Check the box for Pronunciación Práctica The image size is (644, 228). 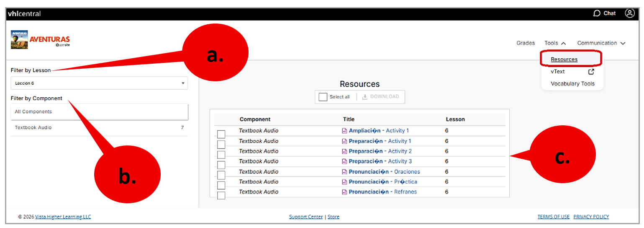click(221, 185)
